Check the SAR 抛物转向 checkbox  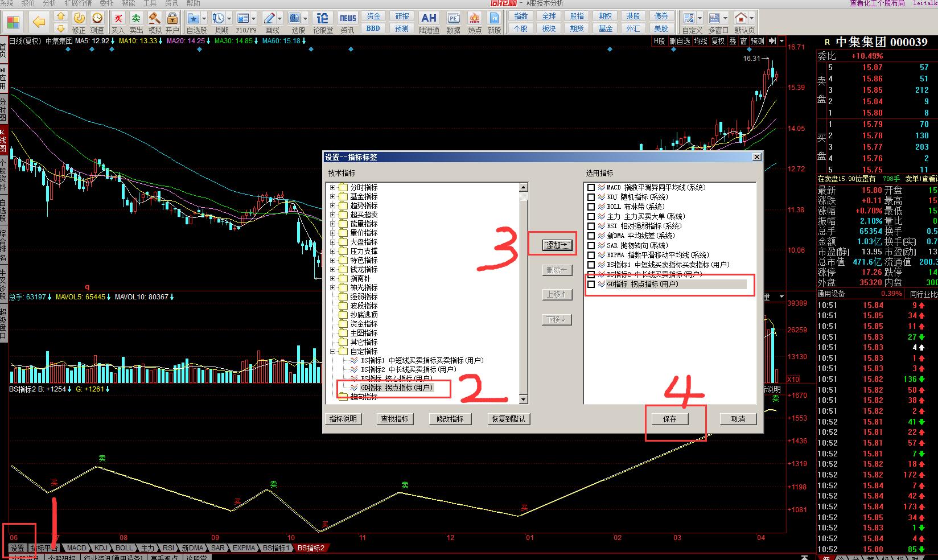point(591,245)
